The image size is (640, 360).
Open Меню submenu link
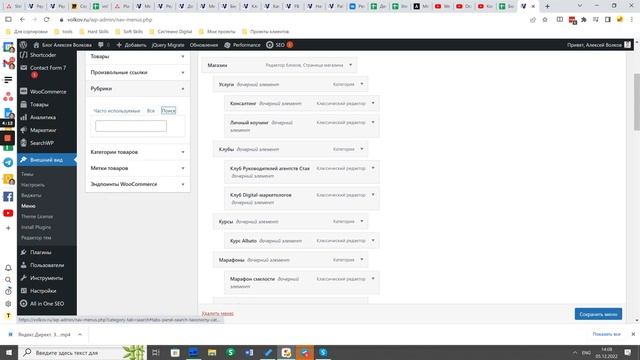click(x=28, y=206)
